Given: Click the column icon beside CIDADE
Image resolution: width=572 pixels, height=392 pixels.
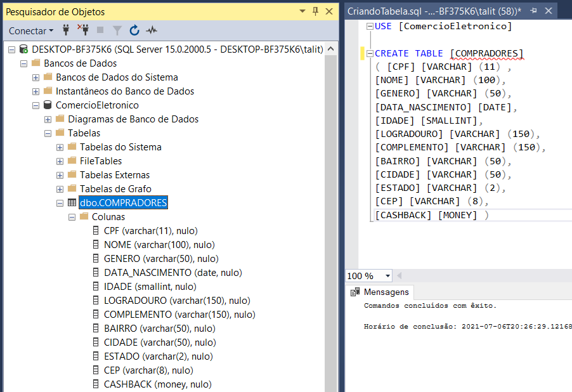Looking at the screenshot, I should [96, 343].
